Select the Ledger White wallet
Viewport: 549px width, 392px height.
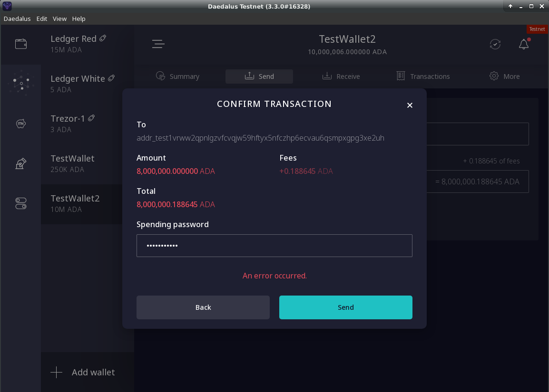point(88,84)
